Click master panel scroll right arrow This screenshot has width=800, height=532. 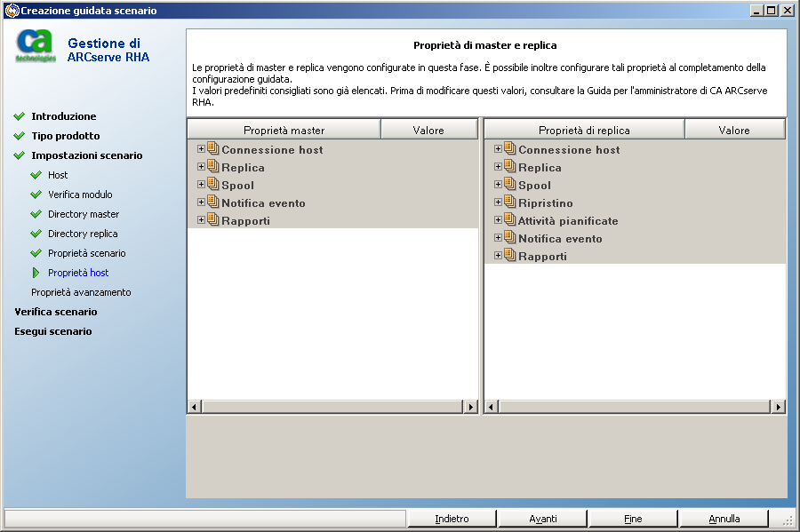tap(470, 407)
